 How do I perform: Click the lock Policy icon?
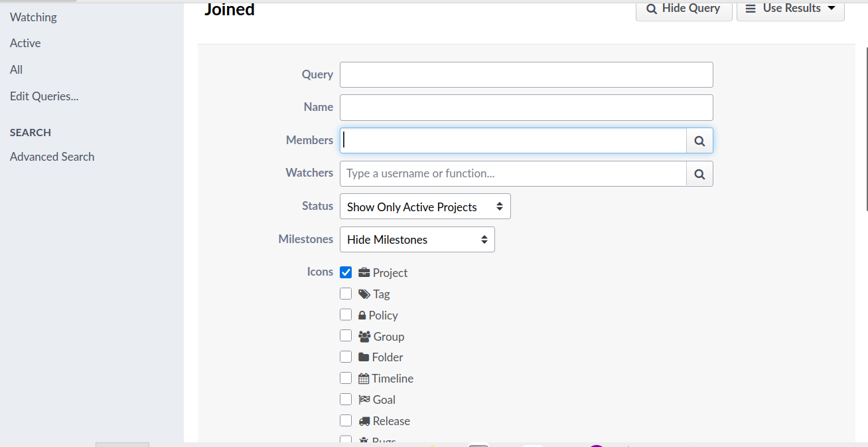362,315
